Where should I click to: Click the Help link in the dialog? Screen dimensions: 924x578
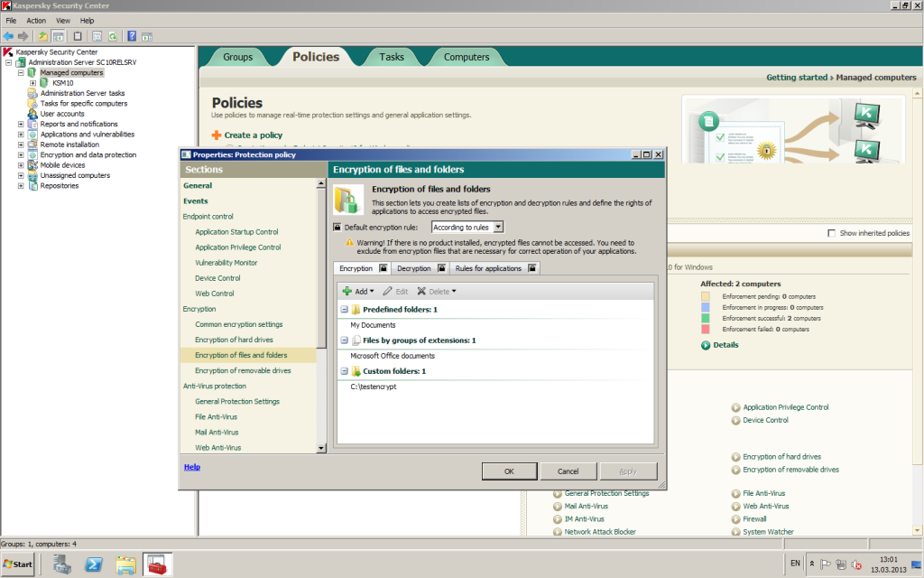click(192, 467)
